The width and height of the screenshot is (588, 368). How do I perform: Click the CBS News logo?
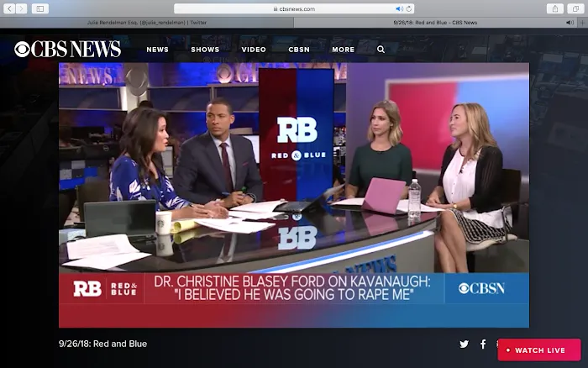(67, 50)
